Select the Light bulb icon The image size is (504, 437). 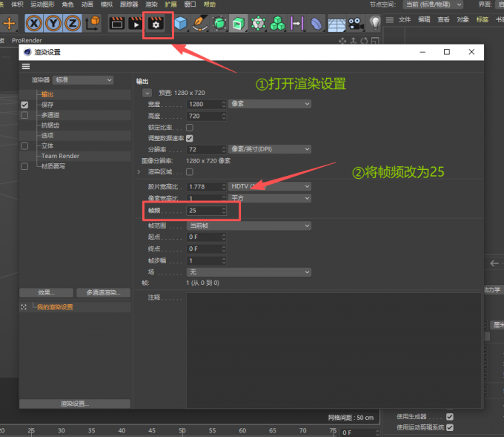(x=375, y=23)
